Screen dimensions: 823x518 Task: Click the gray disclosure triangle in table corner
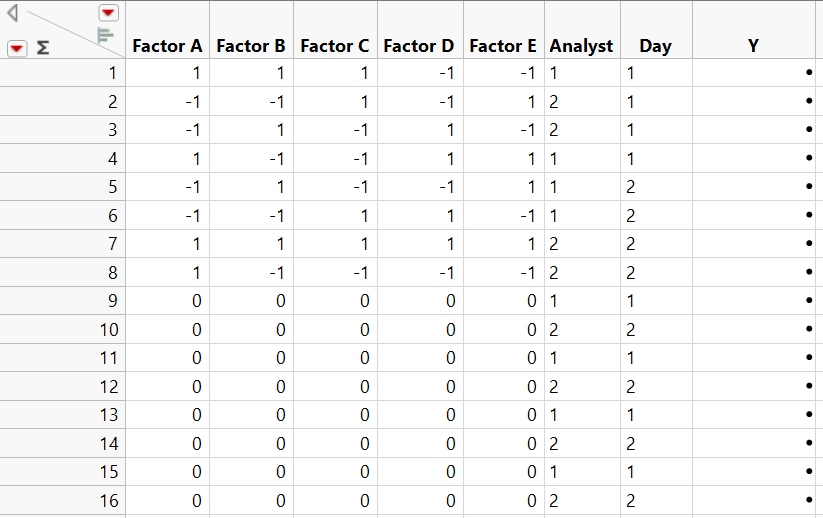(x=13, y=14)
